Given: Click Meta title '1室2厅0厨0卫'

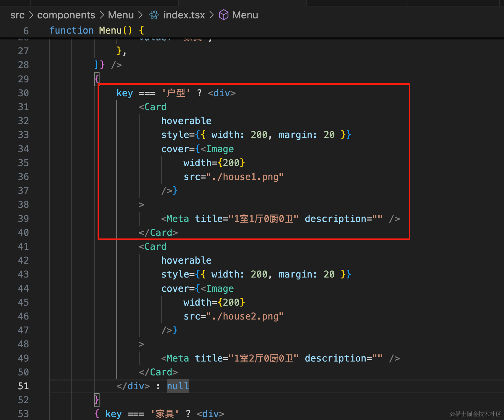Looking at the screenshot, I should 264,358.
